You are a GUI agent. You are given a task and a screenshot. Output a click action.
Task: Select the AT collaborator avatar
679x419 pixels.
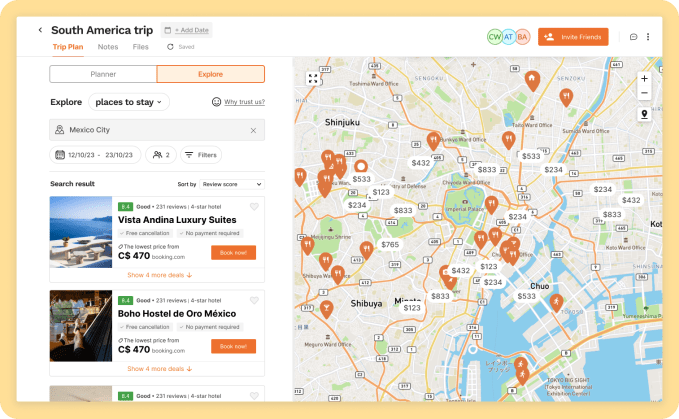coord(508,37)
